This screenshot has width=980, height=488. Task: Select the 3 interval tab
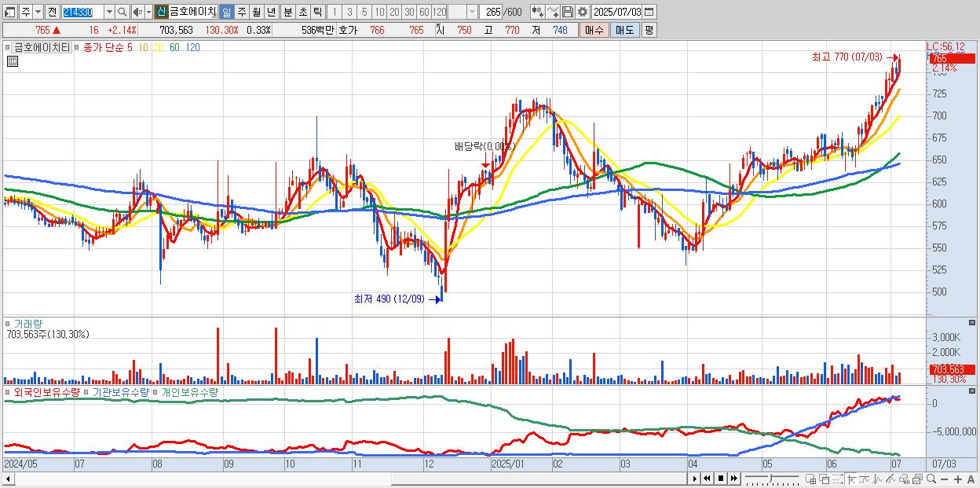pyautogui.click(x=349, y=12)
